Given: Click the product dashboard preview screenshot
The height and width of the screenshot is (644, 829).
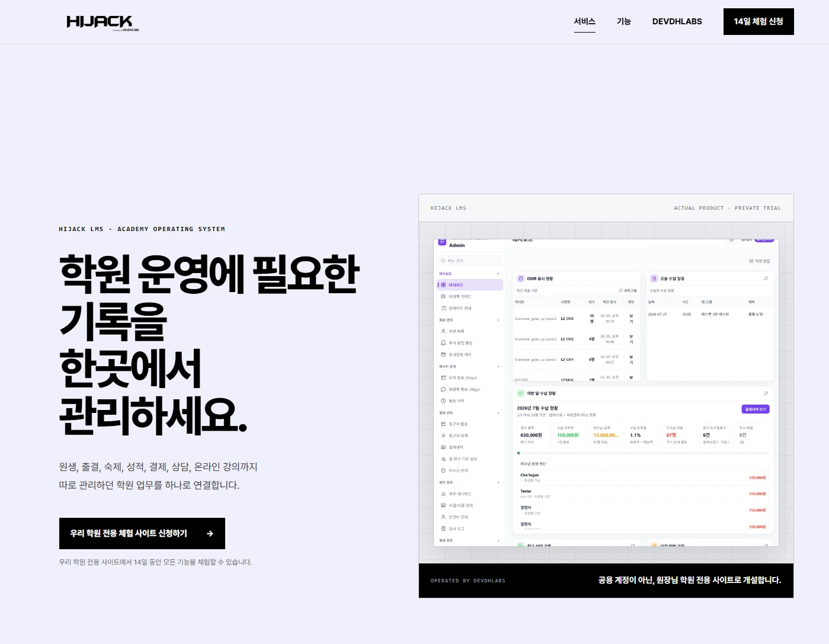Looking at the screenshot, I should point(606,393).
